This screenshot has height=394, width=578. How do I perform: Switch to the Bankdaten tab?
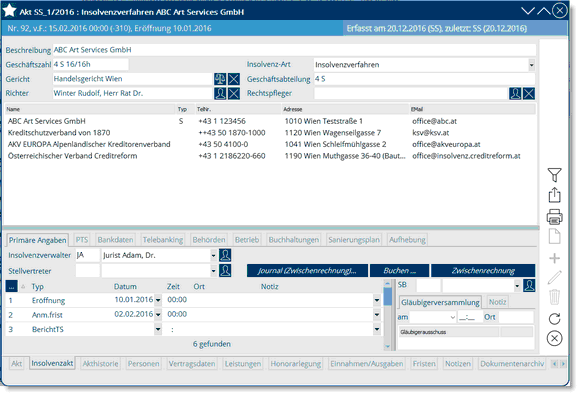(x=115, y=240)
